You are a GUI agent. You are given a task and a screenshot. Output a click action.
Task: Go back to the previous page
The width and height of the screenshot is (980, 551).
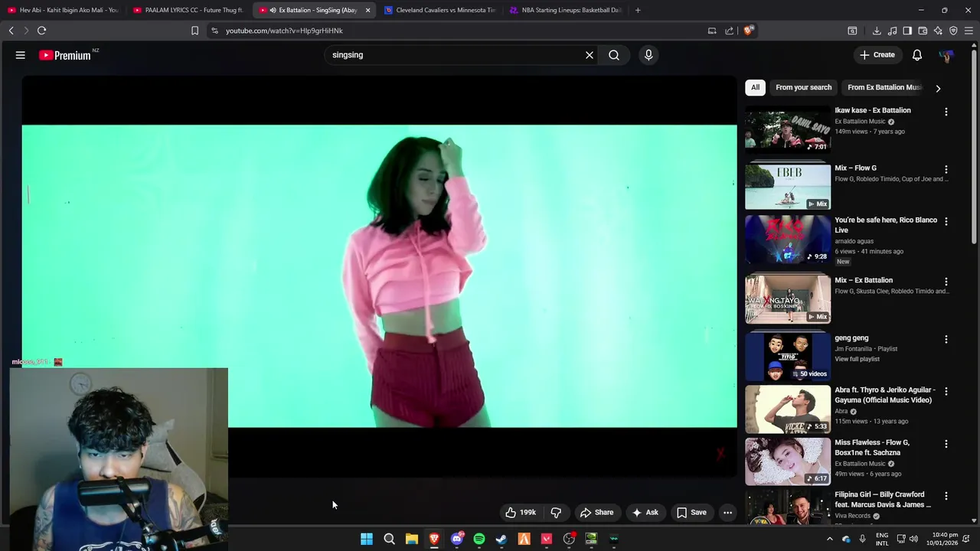tap(11, 31)
